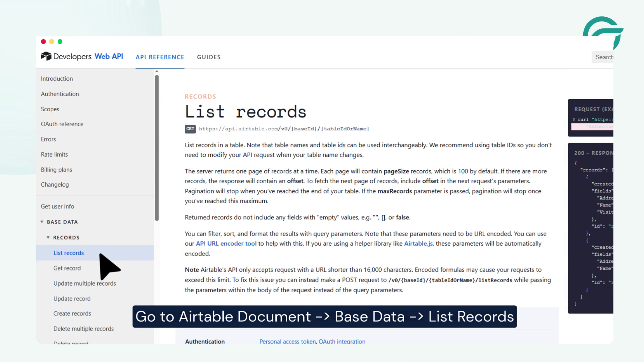Click the Airtable Developers logo icon
The width and height of the screenshot is (644, 362).
point(46,56)
